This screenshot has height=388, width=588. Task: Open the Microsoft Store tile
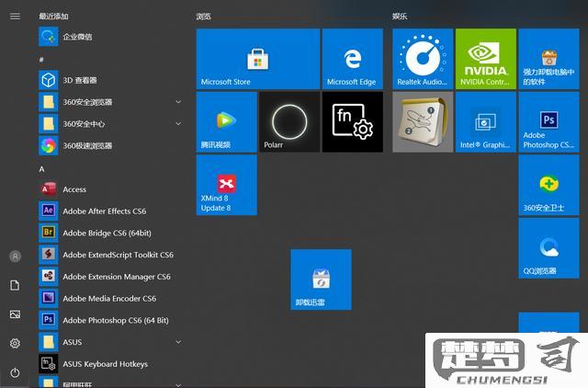coord(258,59)
